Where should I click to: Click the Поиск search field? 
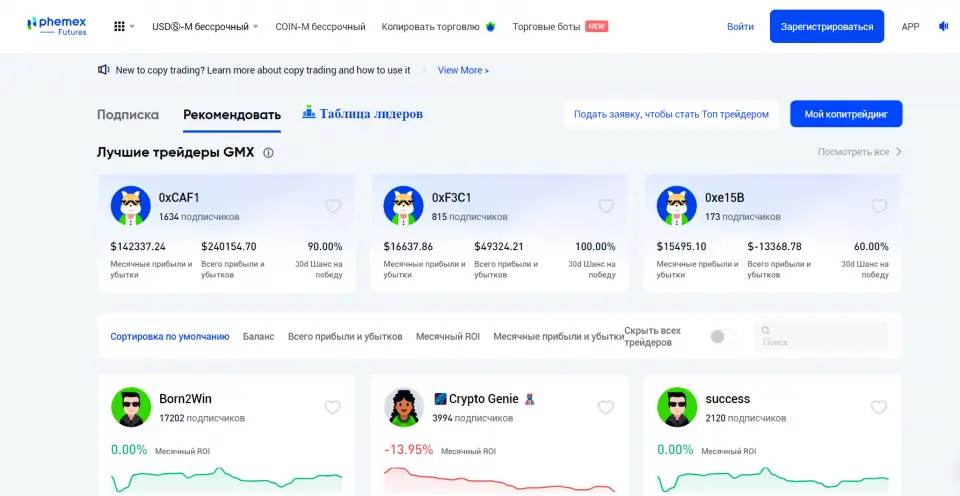(x=821, y=336)
